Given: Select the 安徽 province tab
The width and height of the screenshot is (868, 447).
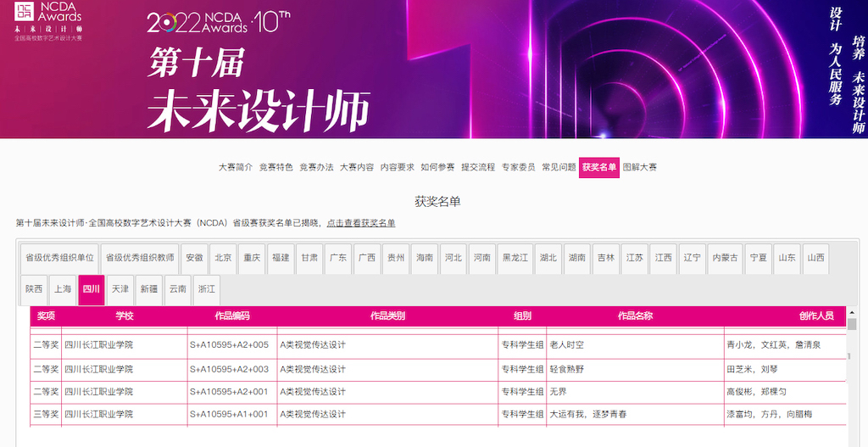Looking at the screenshot, I should pos(194,258).
